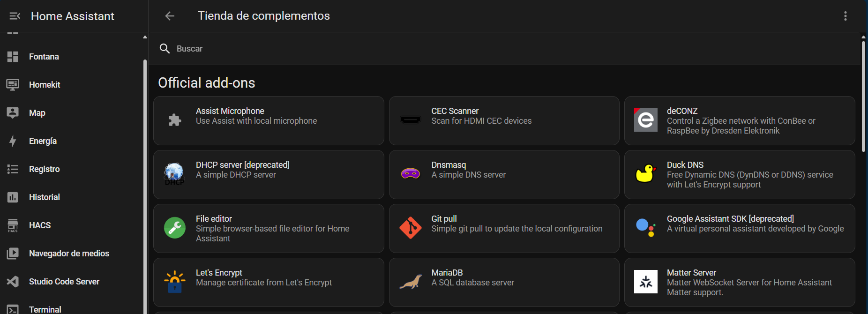Click the Duck DNS duck icon
Image resolution: width=868 pixels, height=314 pixels.
645,173
